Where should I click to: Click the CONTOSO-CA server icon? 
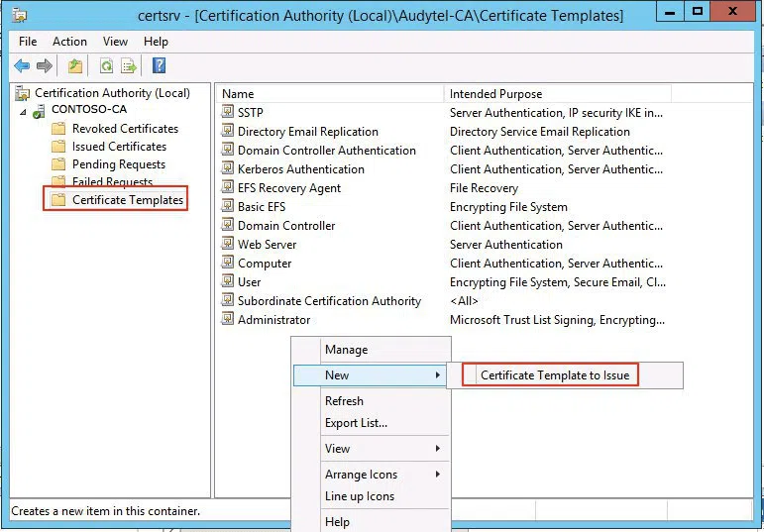(x=40, y=111)
